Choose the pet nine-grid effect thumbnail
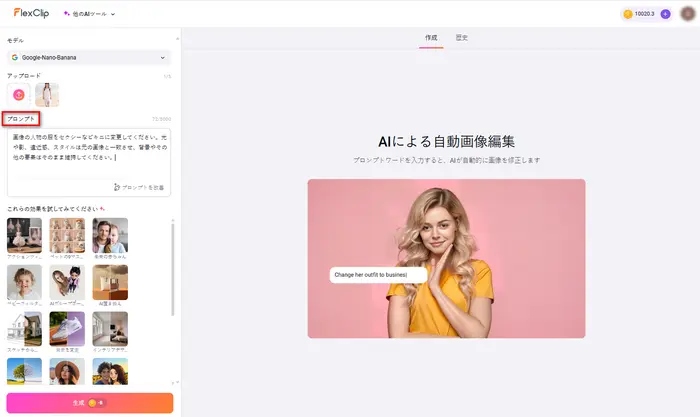700x417 pixels. (67, 235)
